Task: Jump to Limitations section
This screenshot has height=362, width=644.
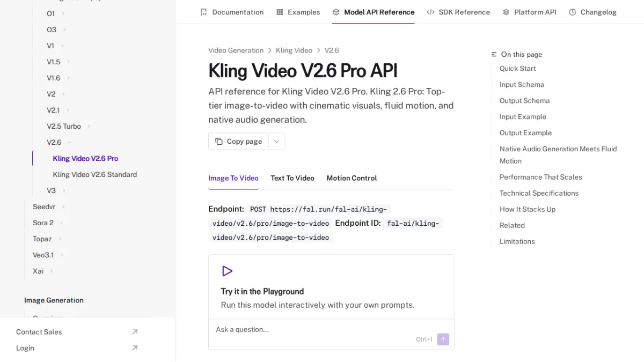Action: (517, 241)
